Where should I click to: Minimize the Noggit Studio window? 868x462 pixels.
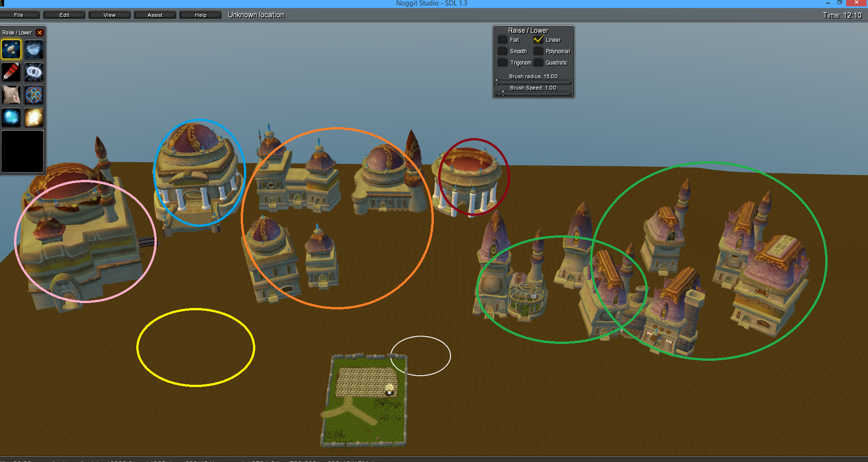coord(828,3)
